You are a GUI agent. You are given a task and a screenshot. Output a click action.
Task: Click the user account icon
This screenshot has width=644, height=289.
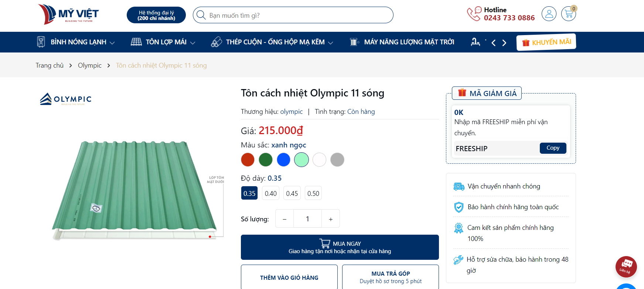click(x=549, y=14)
